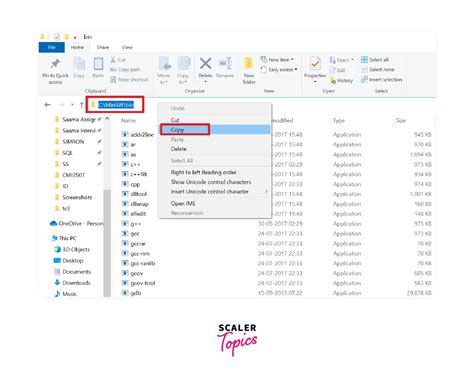Click Edit in the Open group
The width and height of the screenshot is (474, 383).
pyautogui.click(x=337, y=70)
